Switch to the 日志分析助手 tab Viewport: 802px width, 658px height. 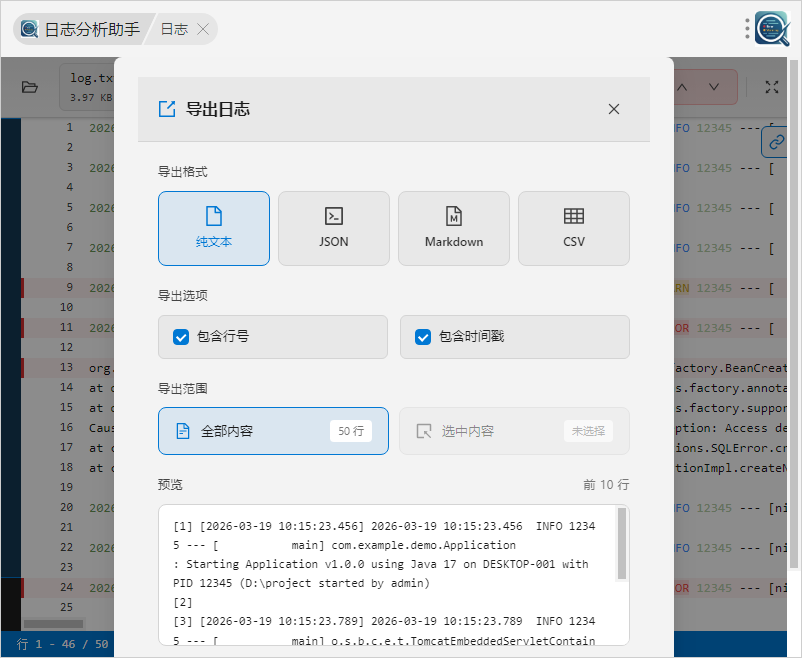[81, 29]
